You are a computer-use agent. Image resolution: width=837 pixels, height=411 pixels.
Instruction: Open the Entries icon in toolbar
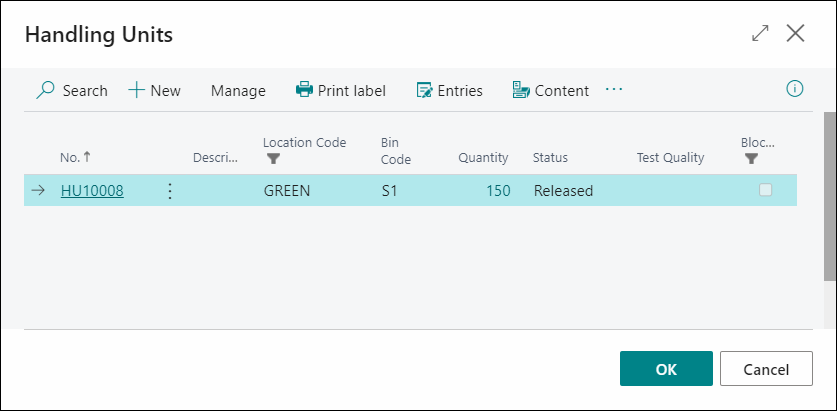424,90
